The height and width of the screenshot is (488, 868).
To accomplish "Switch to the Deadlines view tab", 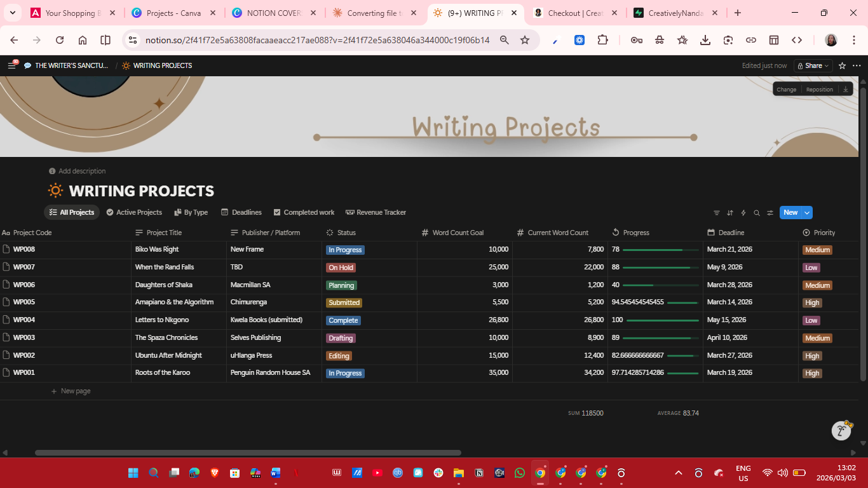I will [241, 212].
